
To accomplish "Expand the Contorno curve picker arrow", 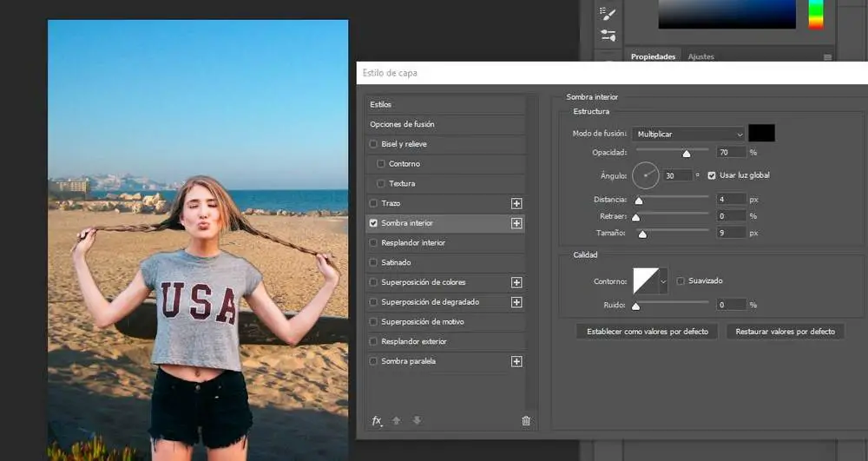I will pyautogui.click(x=664, y=281).
